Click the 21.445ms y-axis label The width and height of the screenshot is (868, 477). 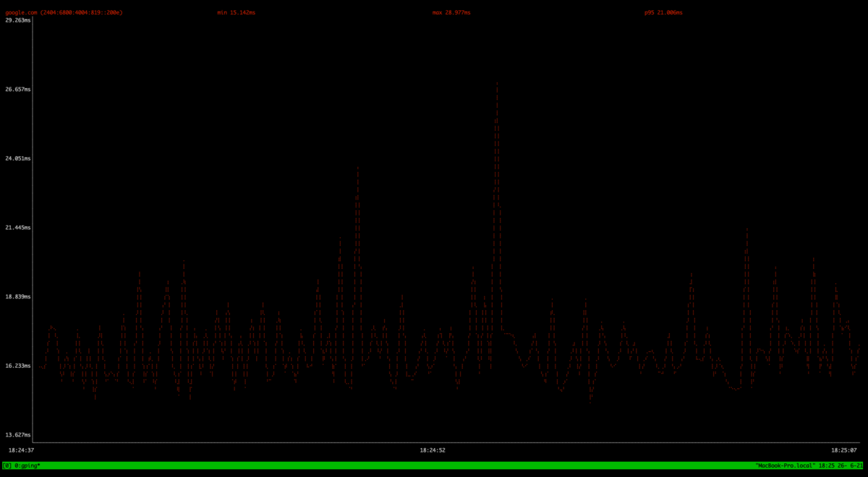click(18, 228)
